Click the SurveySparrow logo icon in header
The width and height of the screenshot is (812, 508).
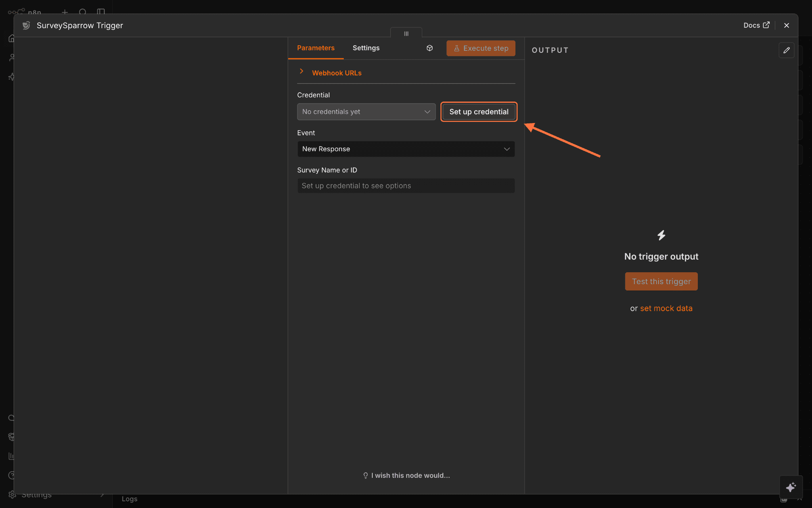point(26,25)
